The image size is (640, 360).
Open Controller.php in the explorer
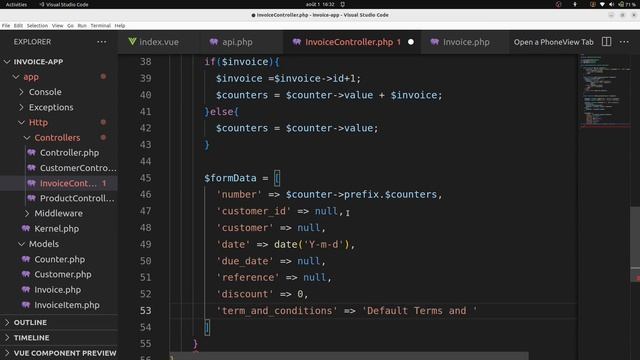69,153
